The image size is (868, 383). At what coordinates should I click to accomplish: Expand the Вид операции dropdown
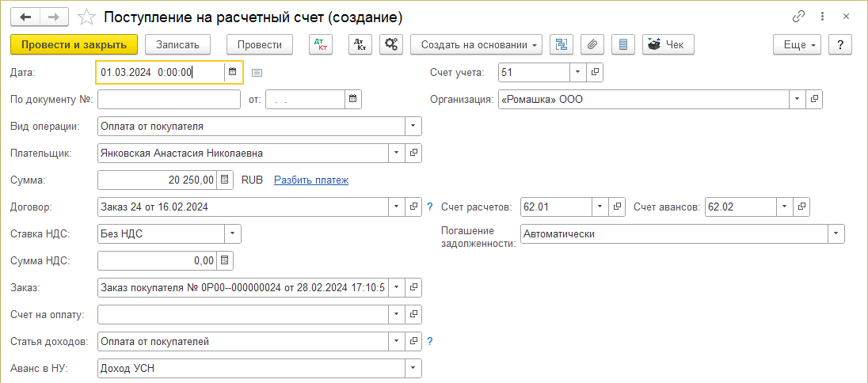click(413, 126)
